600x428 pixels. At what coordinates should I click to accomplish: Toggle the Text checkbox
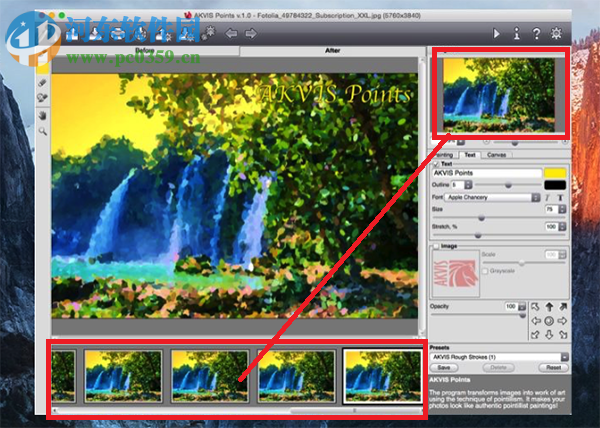436,164
